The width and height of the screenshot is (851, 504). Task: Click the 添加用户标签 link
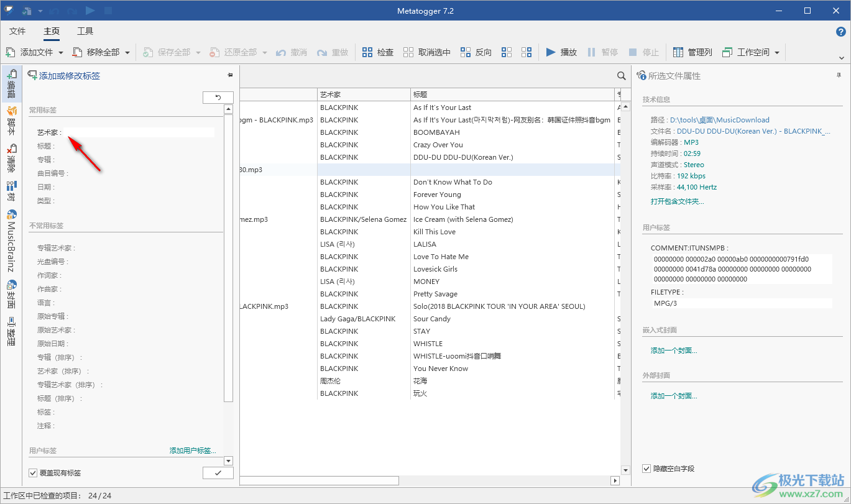click(193, 451)
